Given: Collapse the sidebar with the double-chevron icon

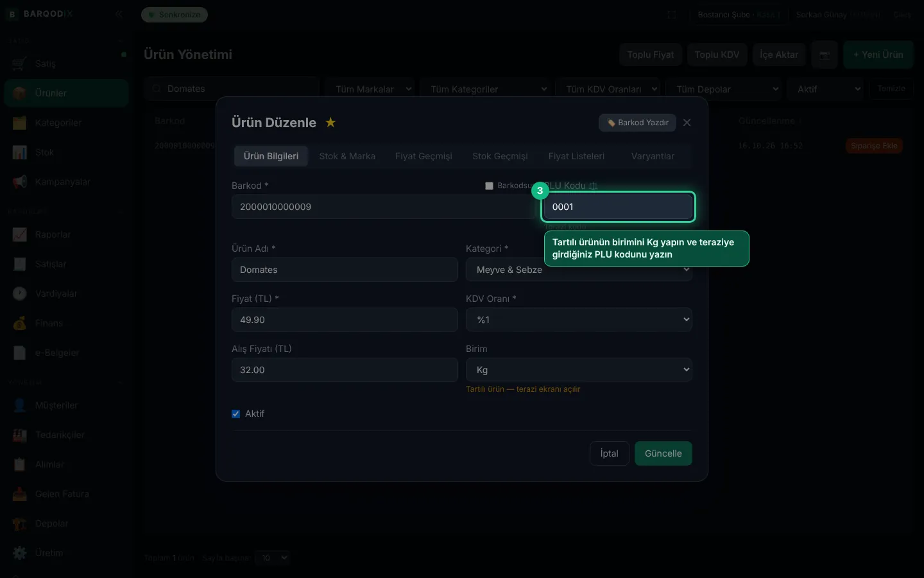Looking at the screenshot, I should [119, 14].
